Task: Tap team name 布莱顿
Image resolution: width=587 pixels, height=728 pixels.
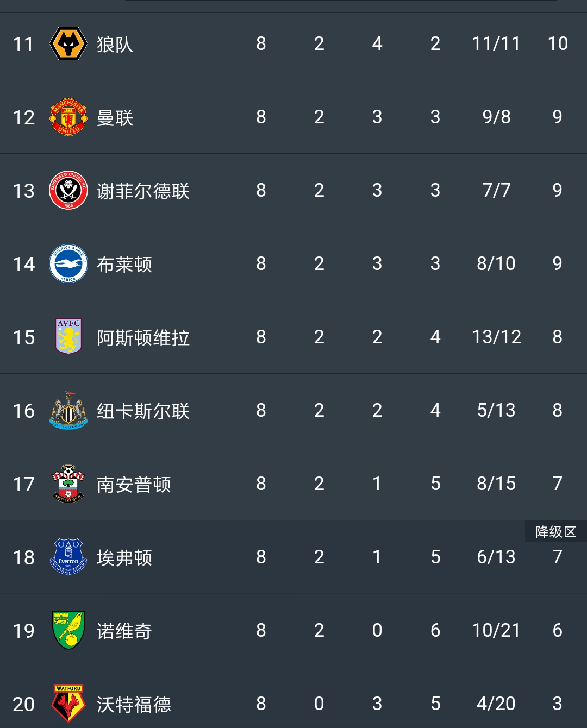Action: coord(124,265)
